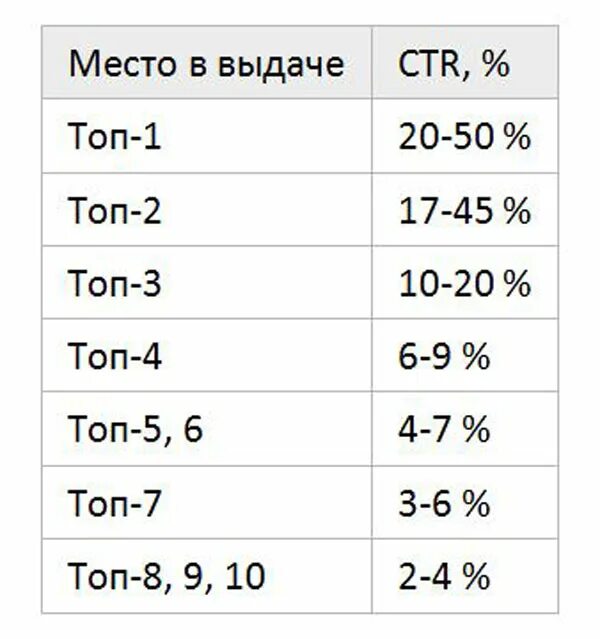The height and width of the screenshot is (639, 600).
Task: Click the '6' in 'Топ-5, 6' label
Action: pyautogui.click(x=193, y=429)
